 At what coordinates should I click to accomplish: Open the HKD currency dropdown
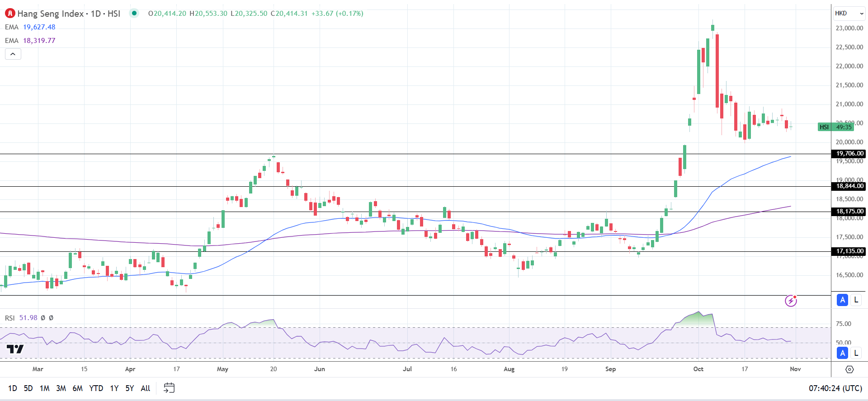coord(849,13)
